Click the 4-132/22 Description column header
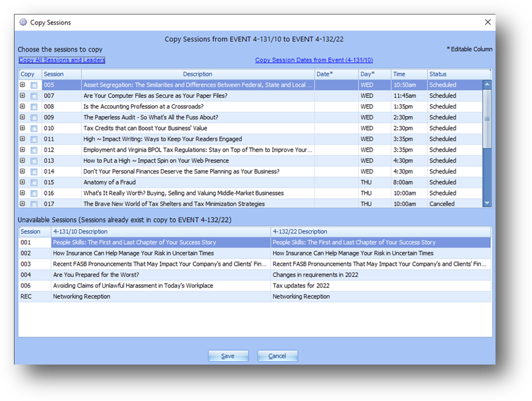Screen dimensions: 532x401 pyautogui.click(x=381, y=232)
